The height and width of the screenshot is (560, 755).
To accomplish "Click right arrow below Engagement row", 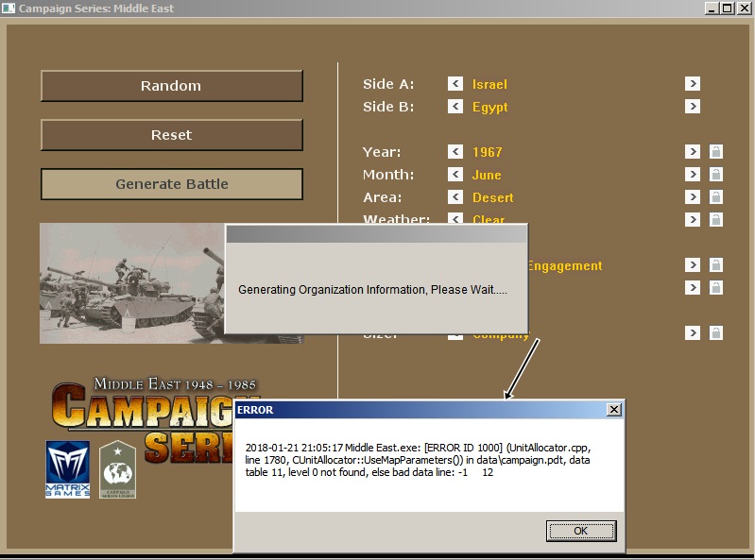I will 693,287.
